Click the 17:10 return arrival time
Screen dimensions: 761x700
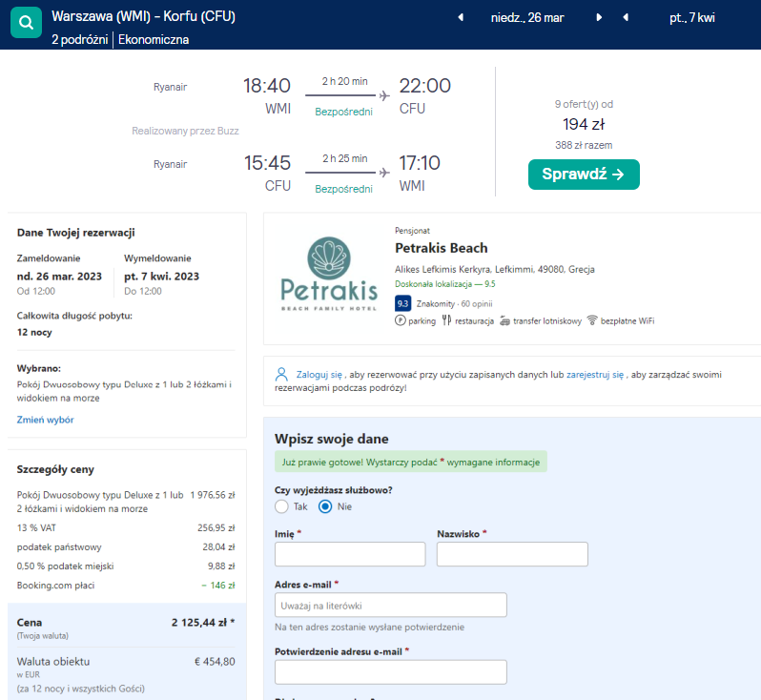pyautogui.click(x=420, y=163)
